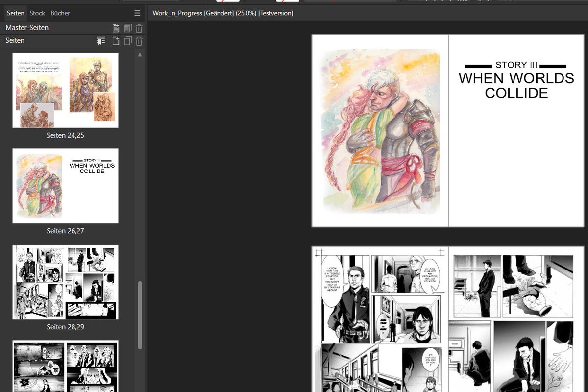Select spread thumbnail Seiten 24,25
Image resolution: width=588 pixels, height=392 pixels.
(x=65, y=90)
